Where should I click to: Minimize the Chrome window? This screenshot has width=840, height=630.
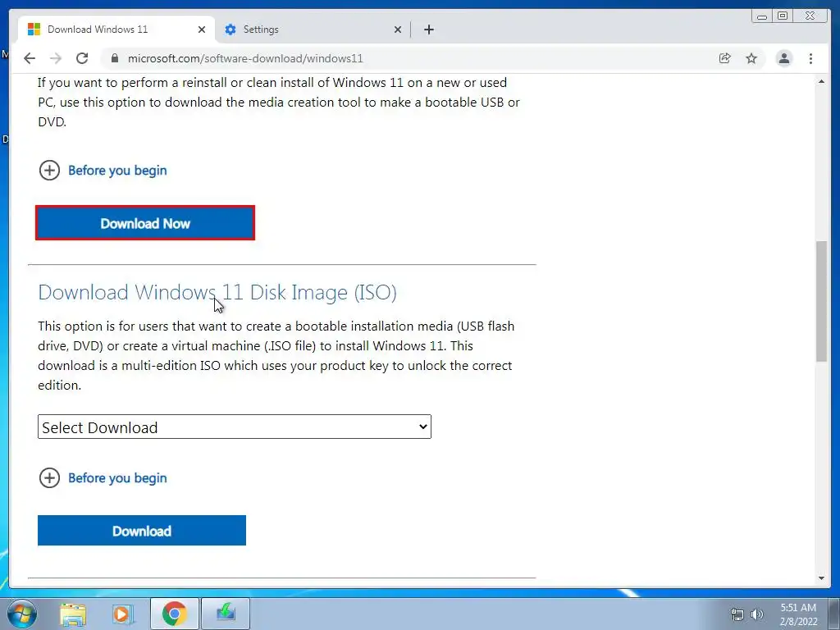click(762, 16)
